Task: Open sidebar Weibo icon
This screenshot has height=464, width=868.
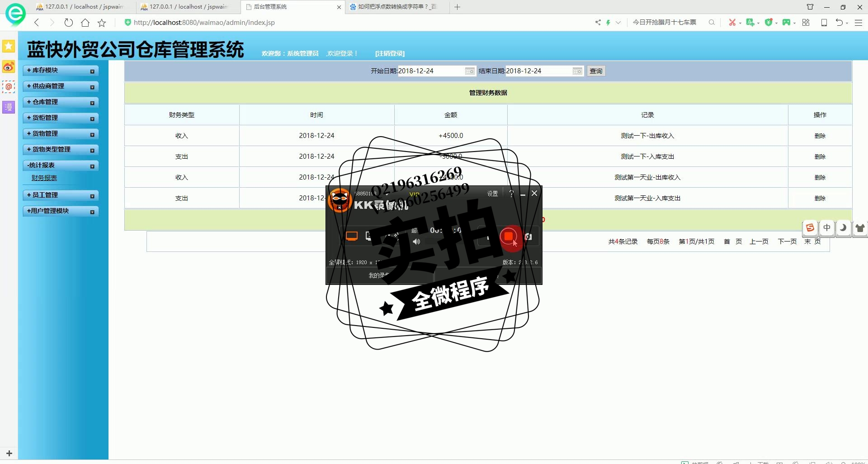Action: click(x=9, y=67)
